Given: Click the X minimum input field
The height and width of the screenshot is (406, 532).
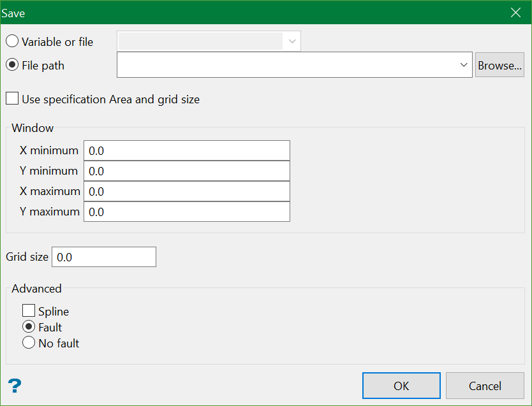Looking at the screenshot, I should pyautogui.click(x=187, y=150).
